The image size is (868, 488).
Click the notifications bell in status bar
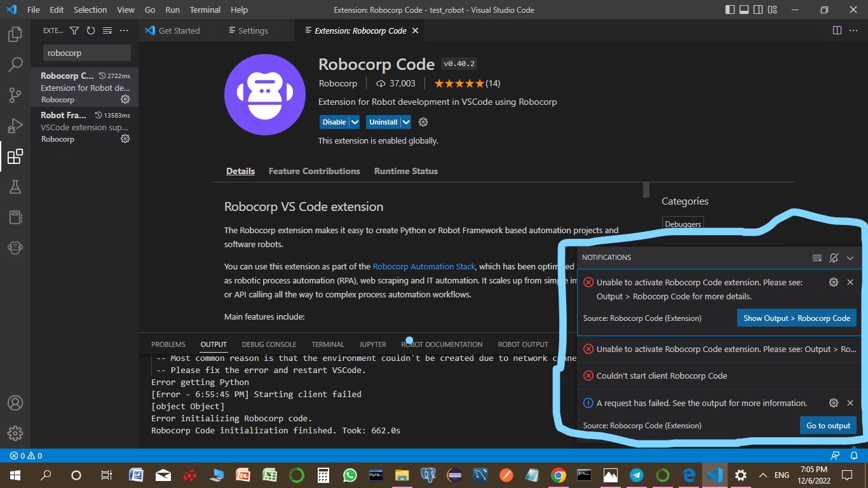[854, 456]
